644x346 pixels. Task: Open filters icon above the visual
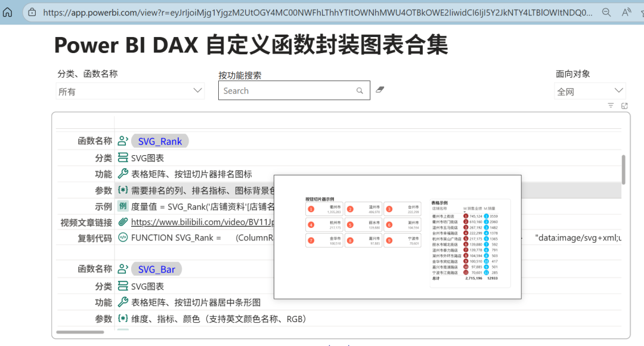click(x=611, y=106)
